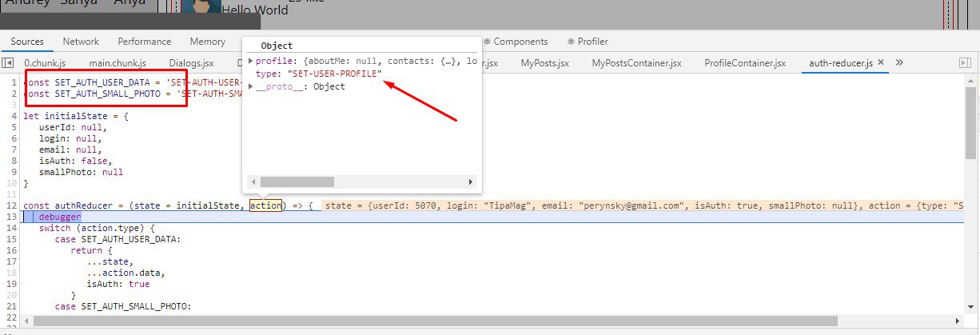Switch to the Sources tab

(27, 42)
